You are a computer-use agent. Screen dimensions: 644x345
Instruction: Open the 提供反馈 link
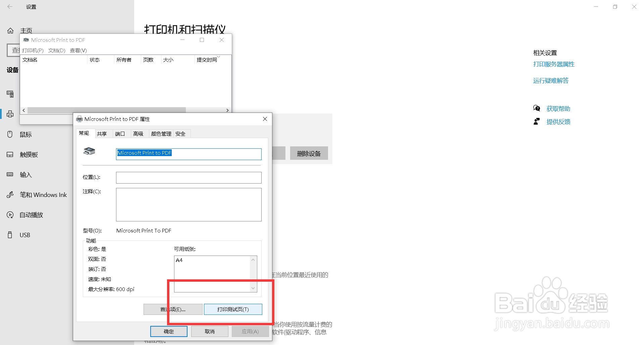pyautogui.click(x=558, y=122)
